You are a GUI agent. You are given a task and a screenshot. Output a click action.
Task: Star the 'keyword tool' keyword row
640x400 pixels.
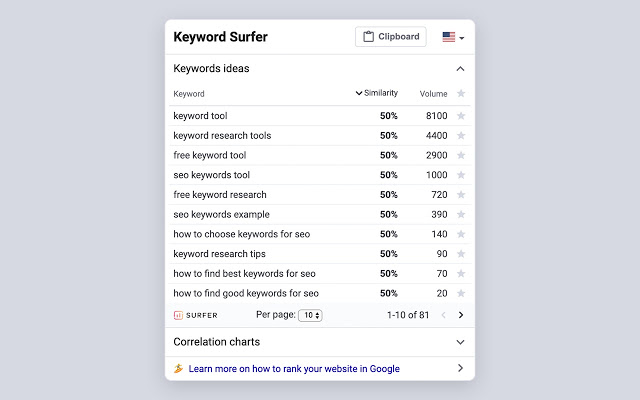pos(461,116)
